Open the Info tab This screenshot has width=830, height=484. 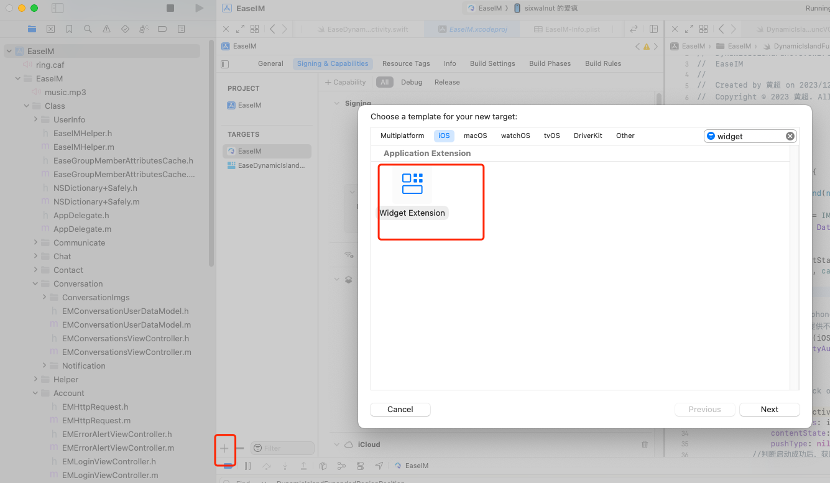pos(450,64)
